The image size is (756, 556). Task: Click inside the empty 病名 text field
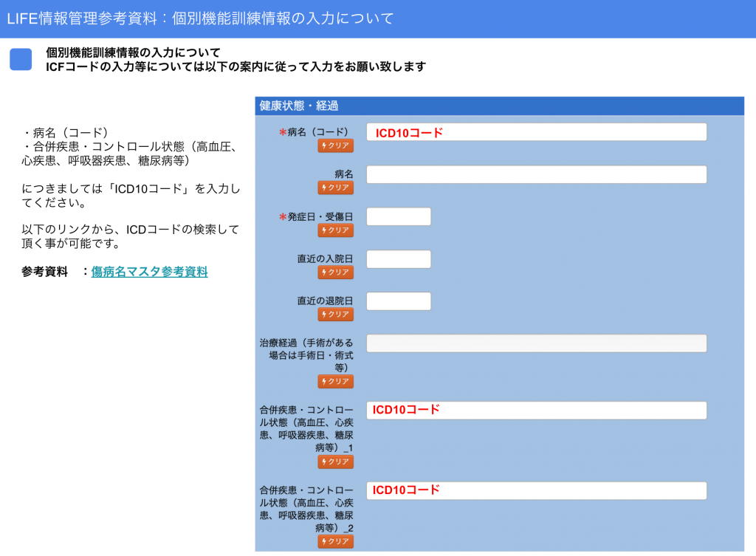[537, 174]
